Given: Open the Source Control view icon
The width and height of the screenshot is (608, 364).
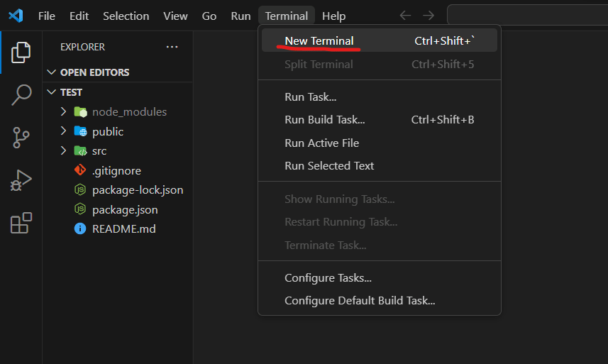Looking at the screenshot, I should point(21,138).
